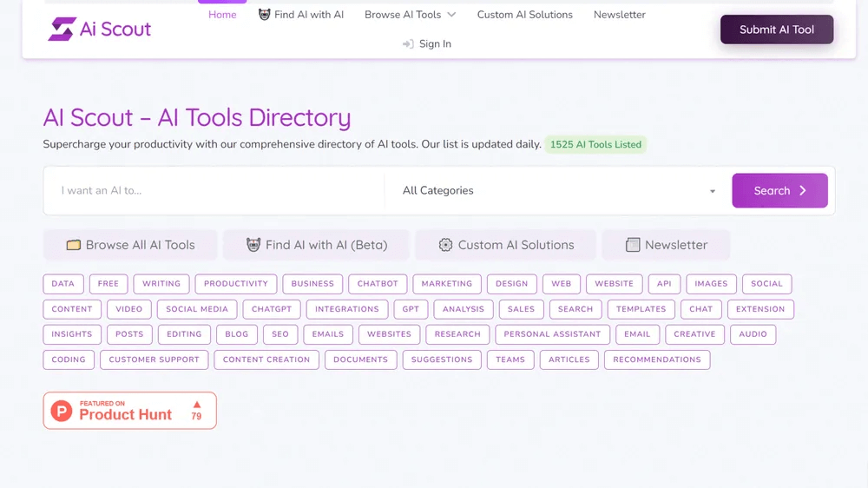Hit the purple Search button
The image size is (868, 488).
pos(779,191)
